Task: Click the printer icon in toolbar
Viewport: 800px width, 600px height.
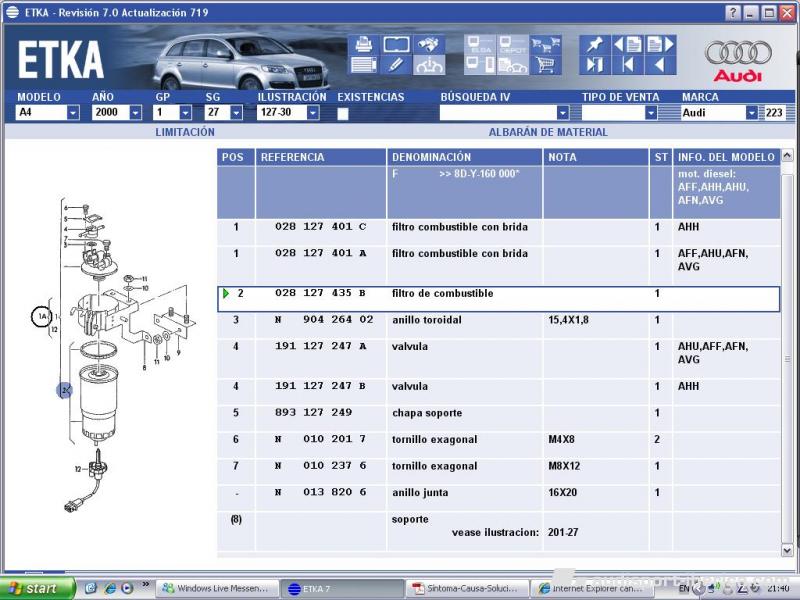Action: [x=363, y=44]
